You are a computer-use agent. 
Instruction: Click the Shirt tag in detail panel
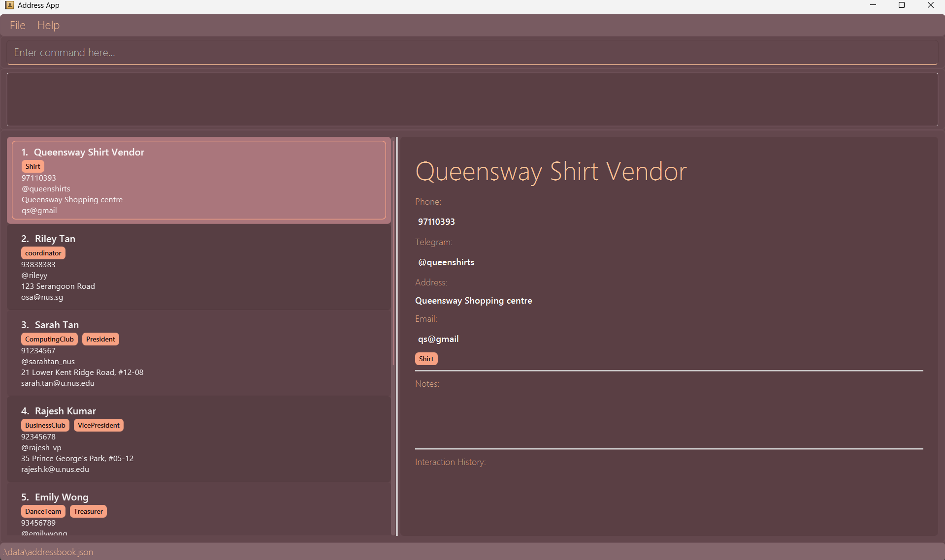point(426,359)
